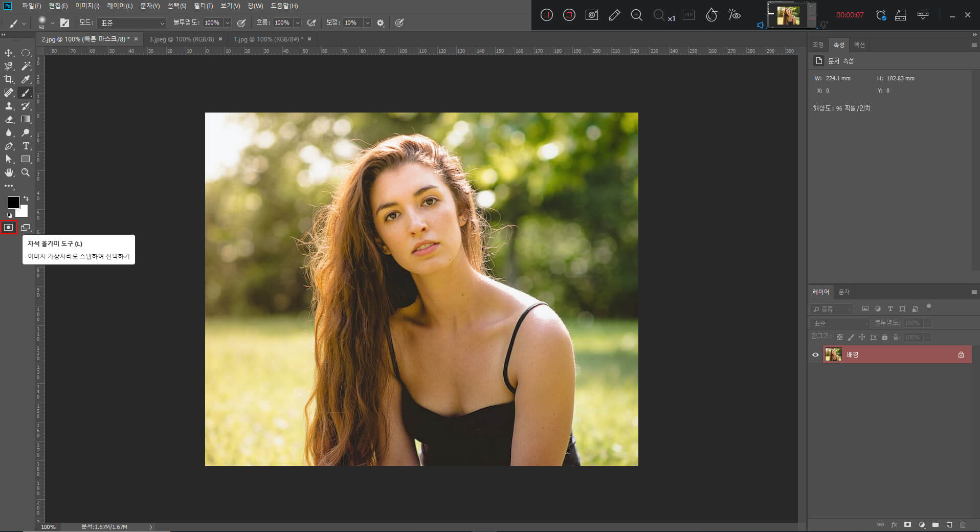The height and width of the screenshot is (532, 980).
Task: Stop the screen recording
Action: [569, 15]
